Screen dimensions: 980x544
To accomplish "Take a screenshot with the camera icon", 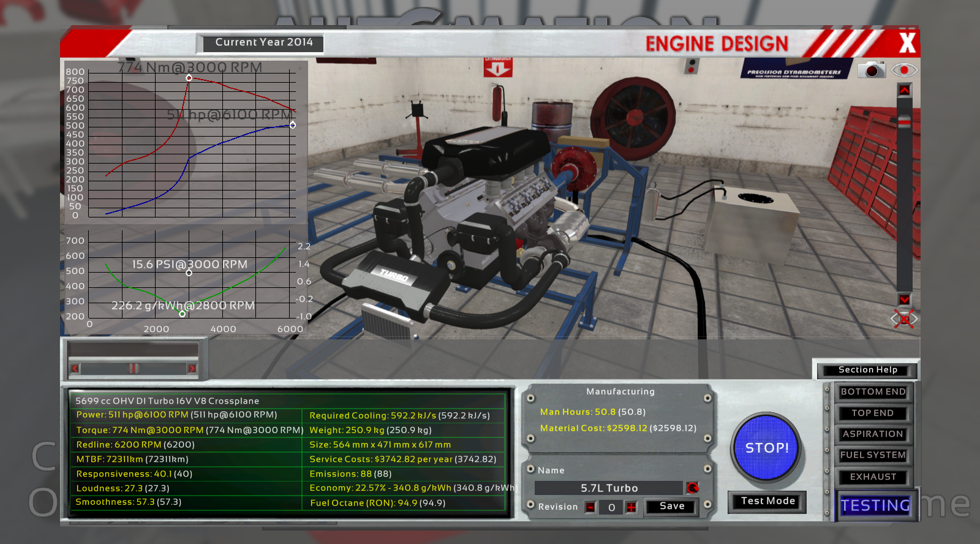I will (x=872, y=70).
